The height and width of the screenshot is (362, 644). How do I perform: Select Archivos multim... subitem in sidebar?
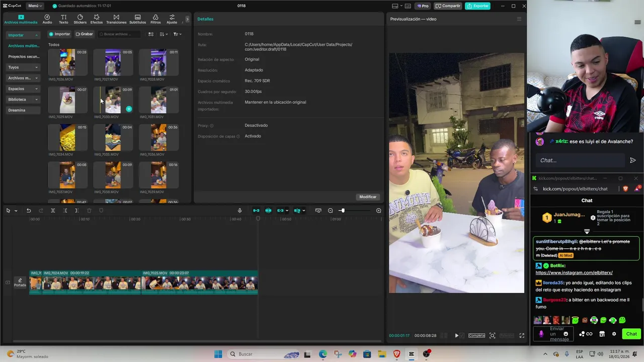tap(23, 46)
